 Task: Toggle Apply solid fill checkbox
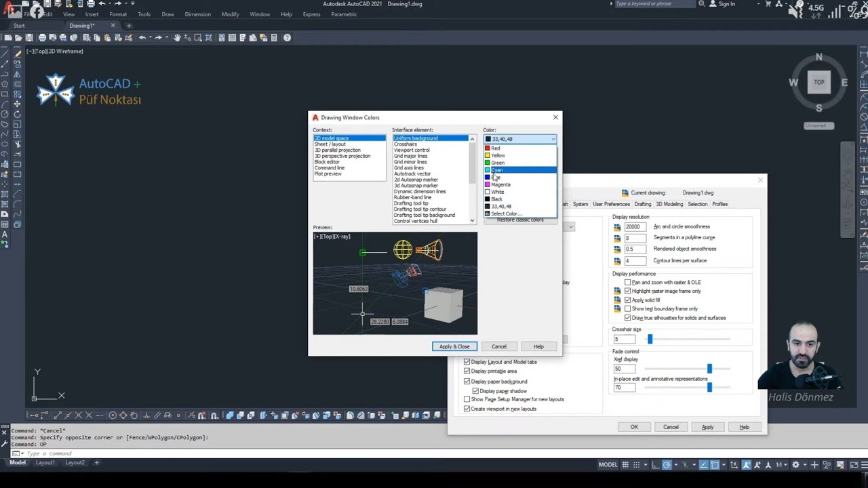pos(627,300)
